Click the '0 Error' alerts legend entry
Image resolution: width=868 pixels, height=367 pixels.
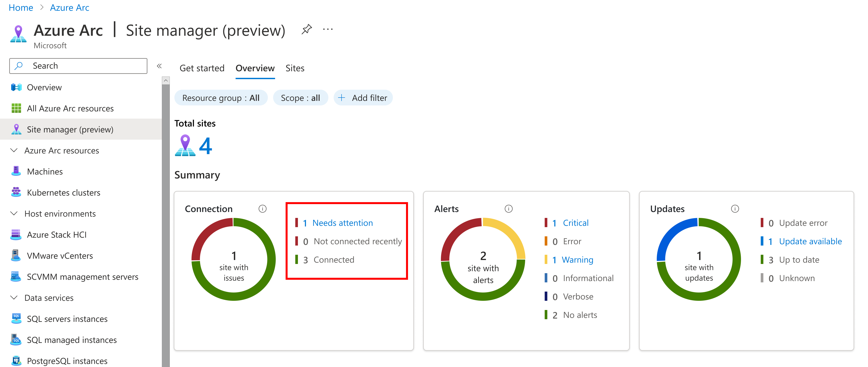pyautogui.click(x=563, y=241)
